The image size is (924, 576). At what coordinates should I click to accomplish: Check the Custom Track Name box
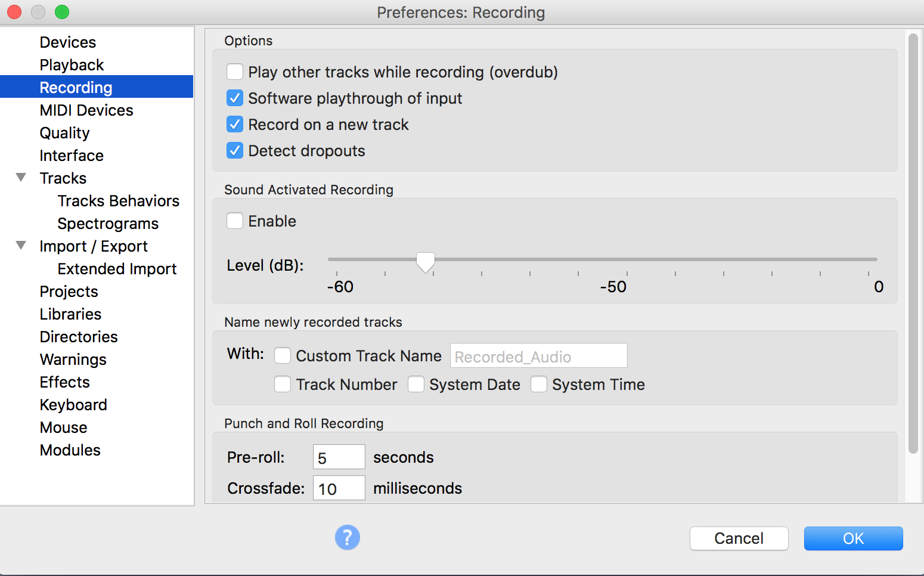(x=283, y=356)
